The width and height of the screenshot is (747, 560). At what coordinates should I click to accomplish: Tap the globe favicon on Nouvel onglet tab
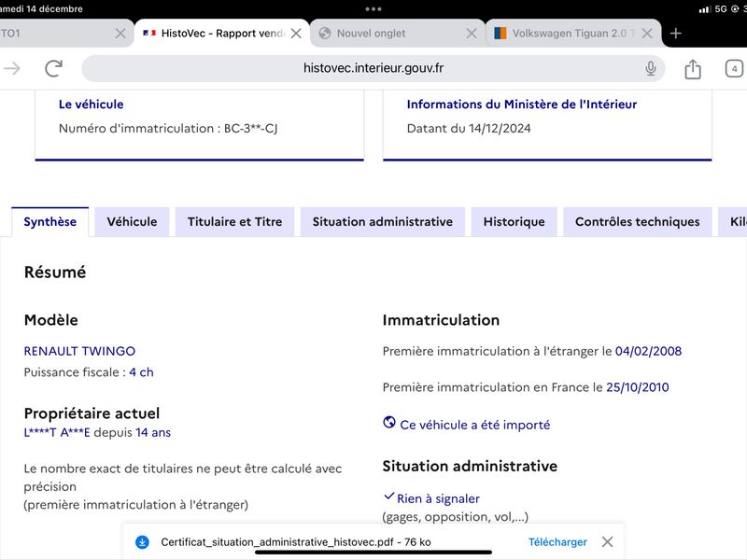tap(325, 33)
